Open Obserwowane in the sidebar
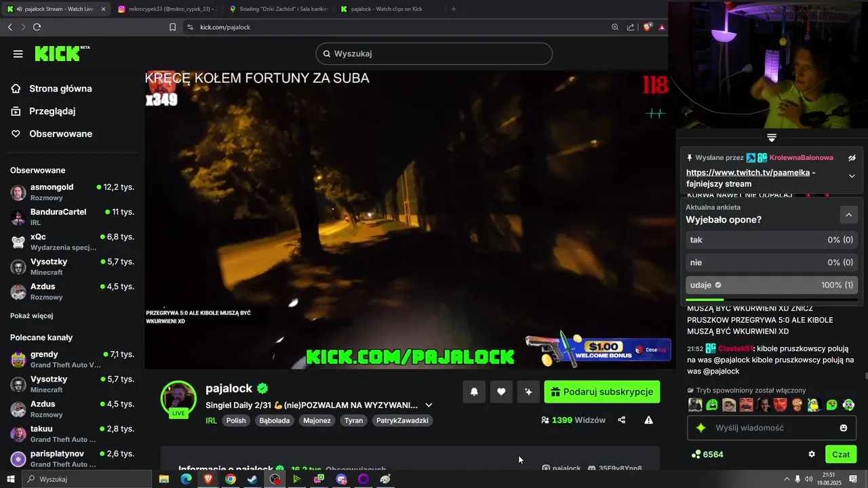Viewport: 868px width, 488px height. [60, 134]
